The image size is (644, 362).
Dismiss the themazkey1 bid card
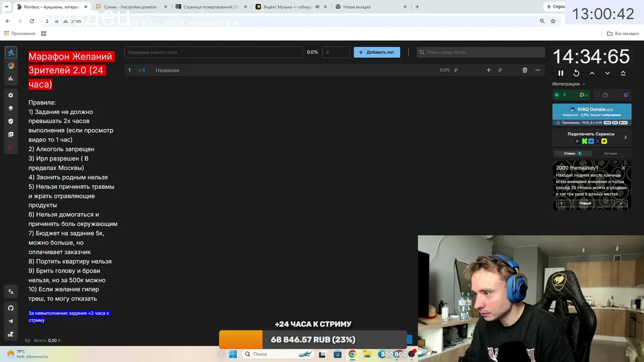[x=624, y=168]
